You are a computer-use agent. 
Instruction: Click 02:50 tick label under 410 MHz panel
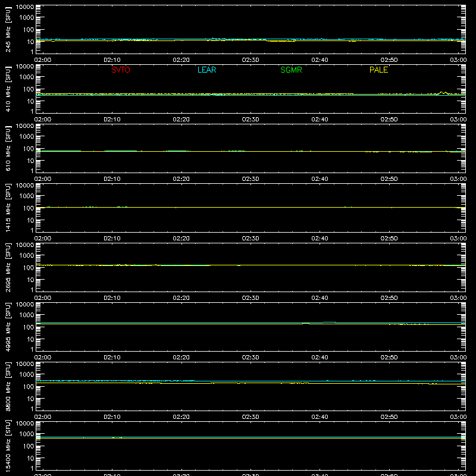click(x=389, y=120)
